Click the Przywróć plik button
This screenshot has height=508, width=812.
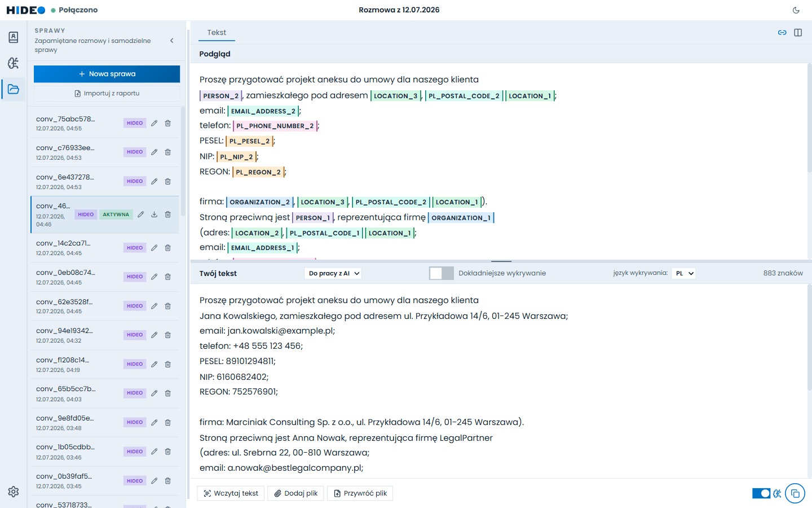360,493
